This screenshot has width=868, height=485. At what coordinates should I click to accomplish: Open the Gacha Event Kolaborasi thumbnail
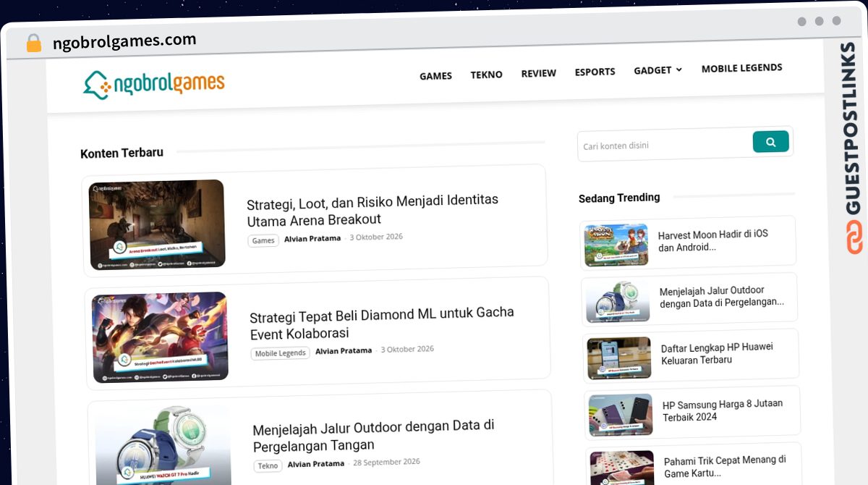click(x=160, y=337)
